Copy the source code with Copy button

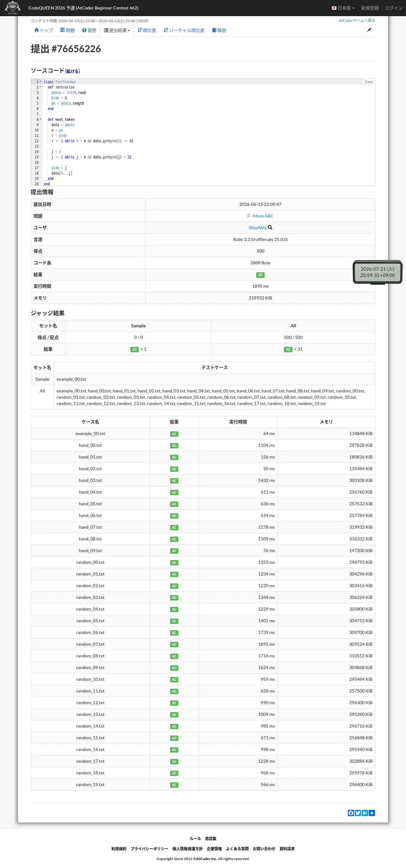point(368,82)
